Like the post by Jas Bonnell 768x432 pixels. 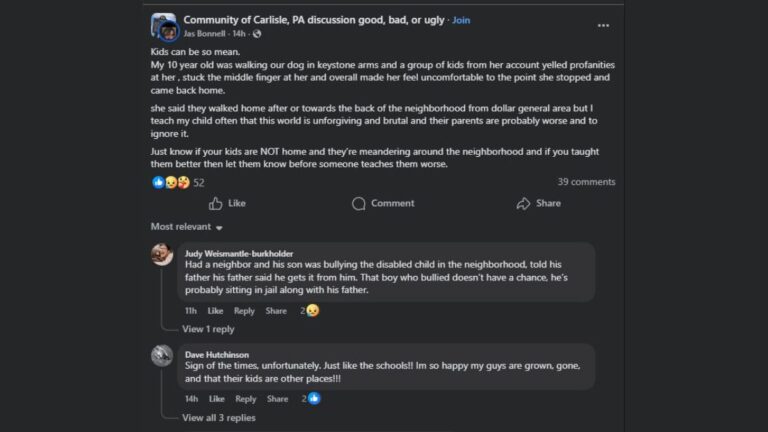click(227, 203)
